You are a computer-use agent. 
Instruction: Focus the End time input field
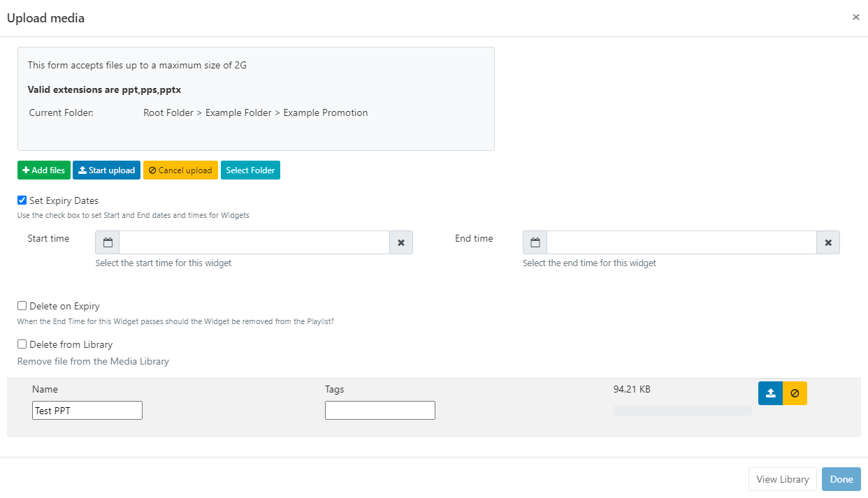point(681,242)
